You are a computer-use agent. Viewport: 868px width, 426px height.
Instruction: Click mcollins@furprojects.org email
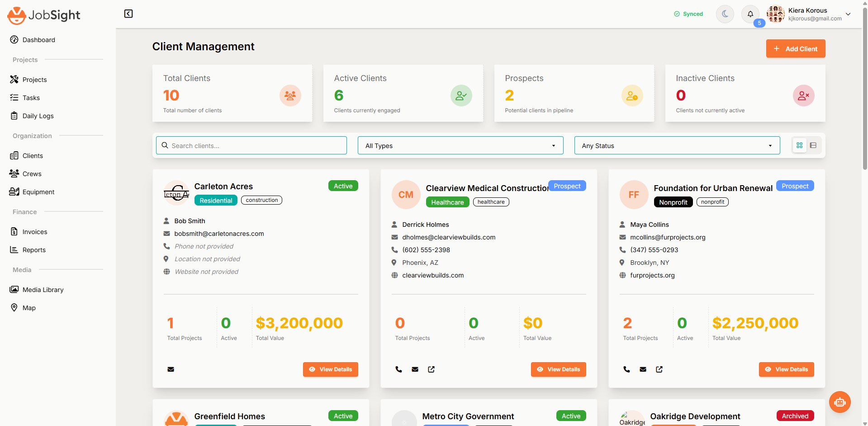click(668, 237)
